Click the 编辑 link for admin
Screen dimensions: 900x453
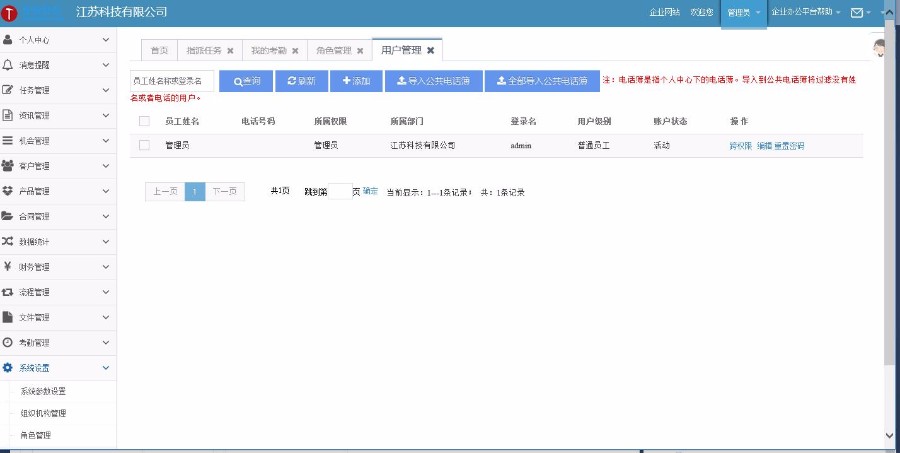pos(765,146)
